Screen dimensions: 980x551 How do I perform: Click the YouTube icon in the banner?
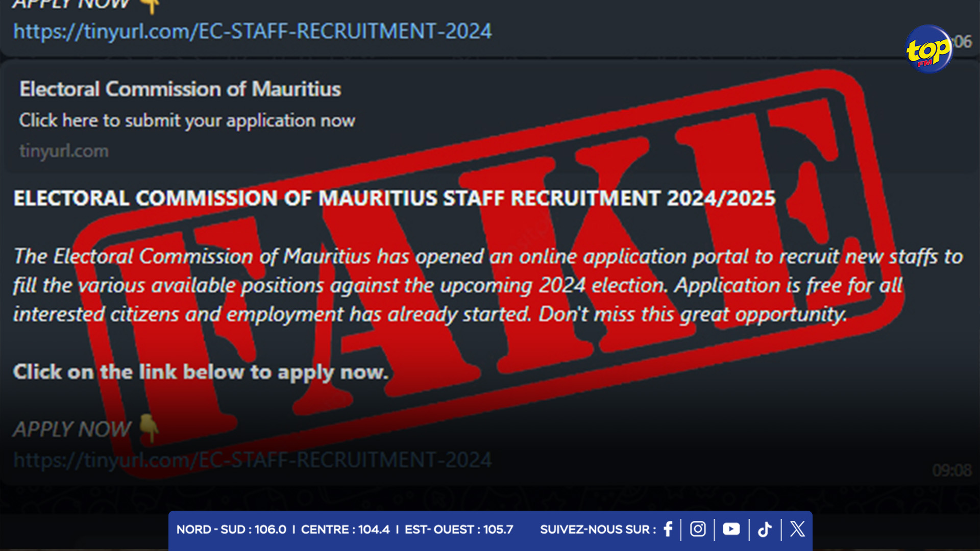[x=731, y=529]
